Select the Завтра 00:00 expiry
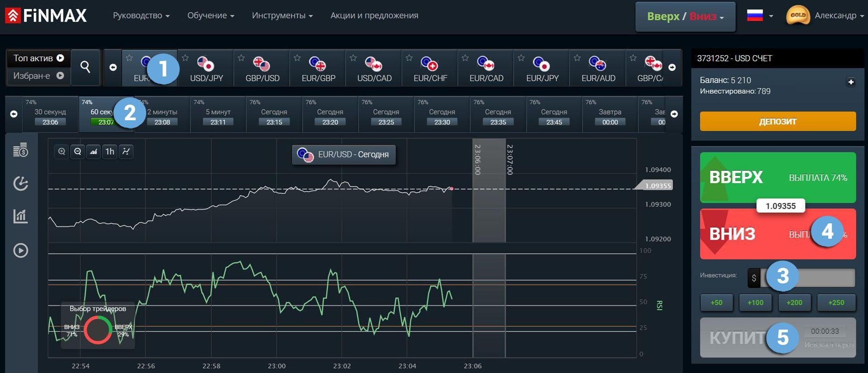Image resolution: width=868 pixels, height=373 pixels. coord(610,114)
